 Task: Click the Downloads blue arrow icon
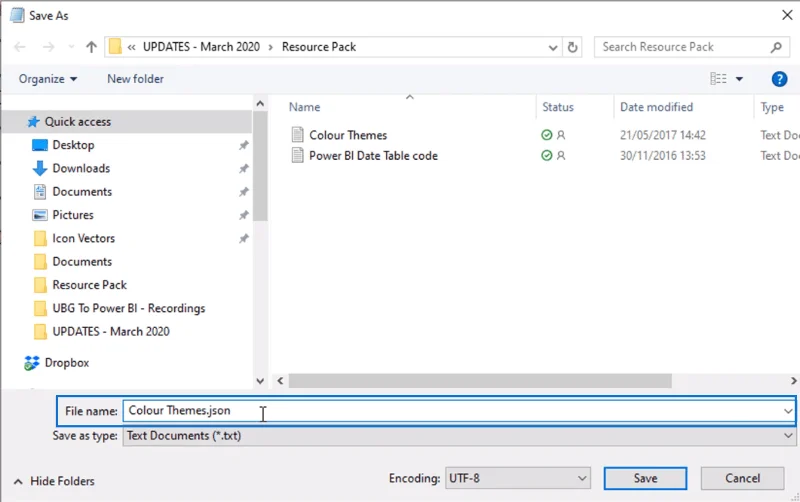(x=39, y=168)
